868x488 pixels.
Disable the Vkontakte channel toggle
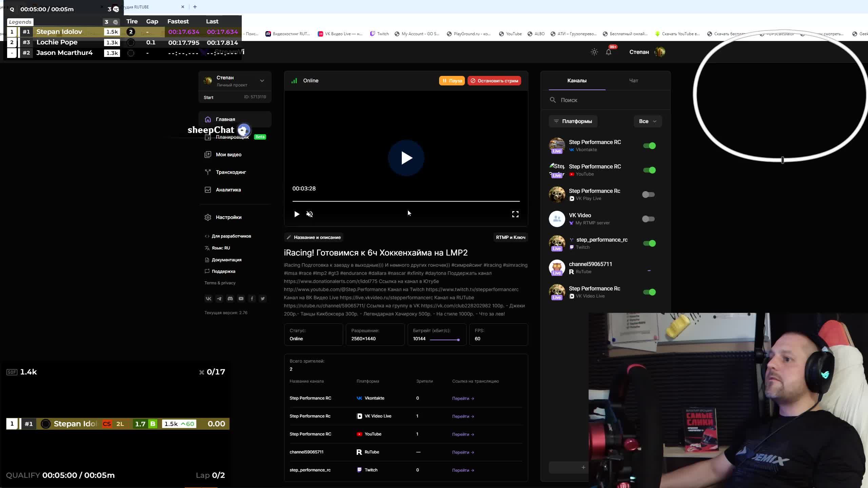(x=649, y=146)
